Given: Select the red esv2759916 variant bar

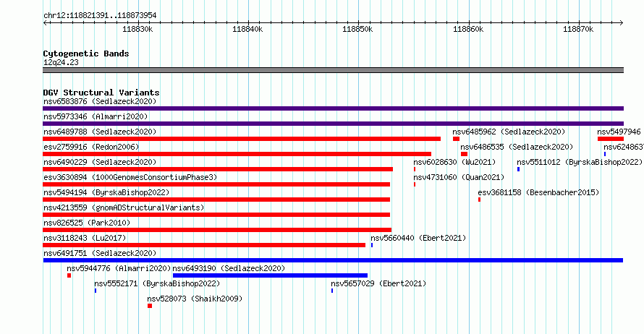Looking at the screenshot, I should click(237, 154).
